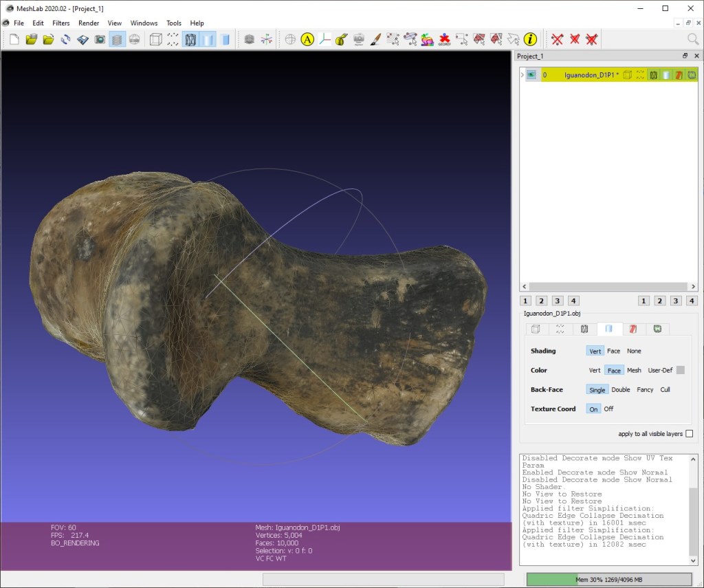Set Back-Face mode to Double
The height and width of the screenshot is (588, 704).
620,390
